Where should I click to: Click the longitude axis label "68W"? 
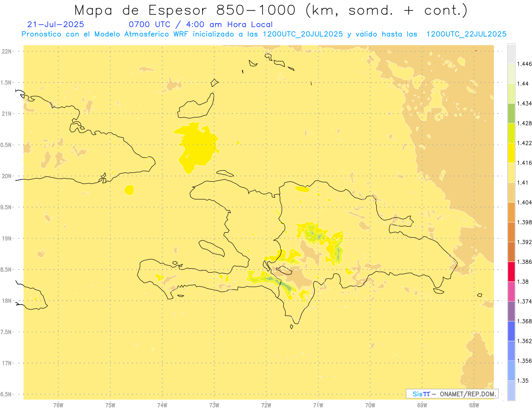coord(474,405)
